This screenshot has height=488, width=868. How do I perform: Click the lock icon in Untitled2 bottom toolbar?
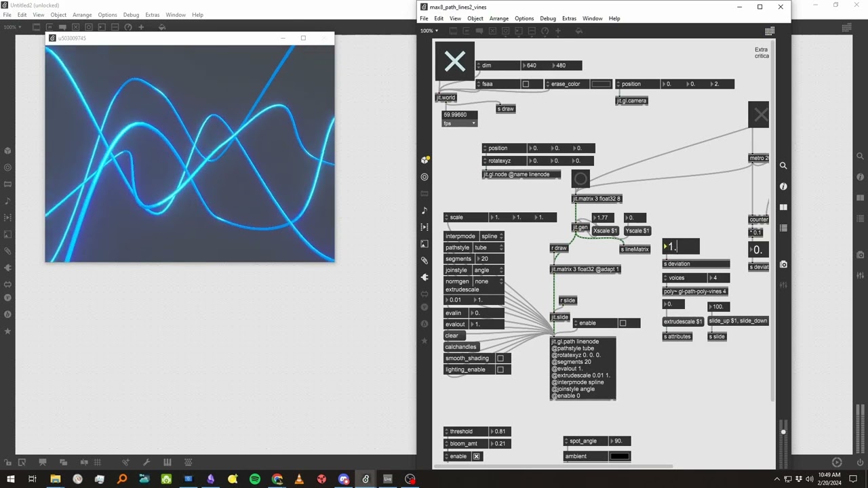[x=9, y=462]
